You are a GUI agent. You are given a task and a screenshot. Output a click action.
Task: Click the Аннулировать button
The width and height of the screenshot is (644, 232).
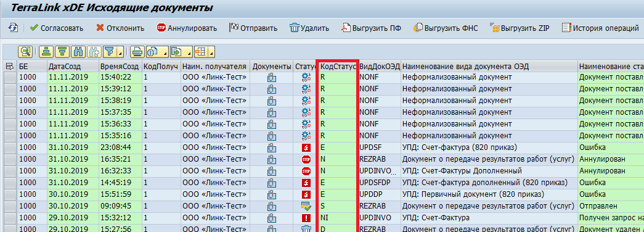point(187,28)
